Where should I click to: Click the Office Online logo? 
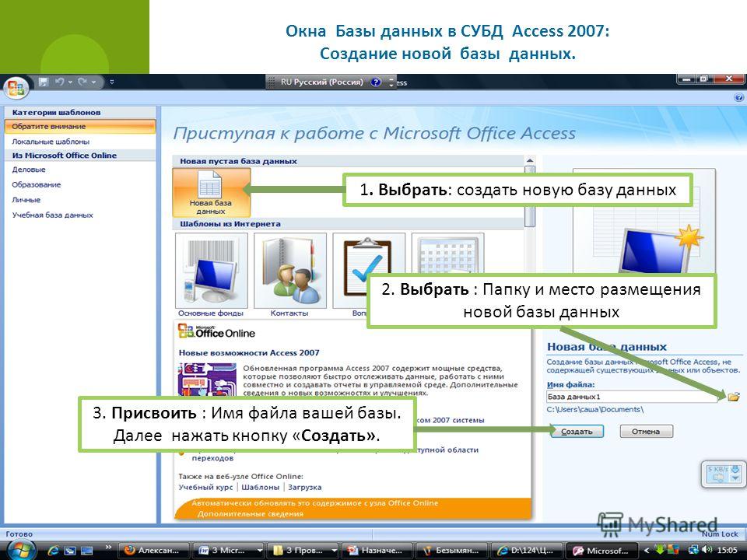click(x=216, y=331)
